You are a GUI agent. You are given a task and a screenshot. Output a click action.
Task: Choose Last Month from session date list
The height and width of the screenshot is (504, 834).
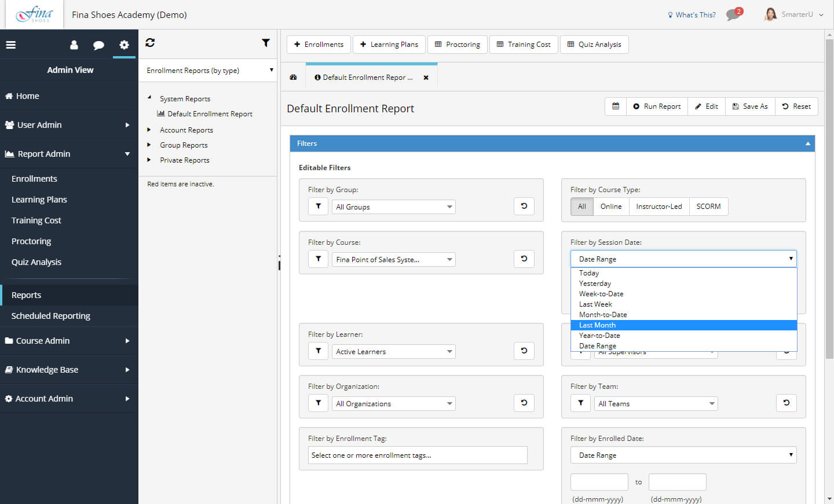(597, 325)
